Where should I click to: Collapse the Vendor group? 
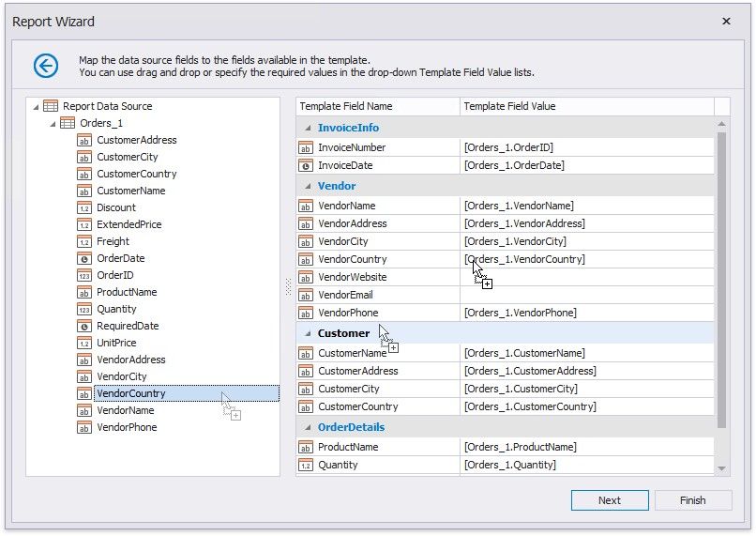pos(306,186)
